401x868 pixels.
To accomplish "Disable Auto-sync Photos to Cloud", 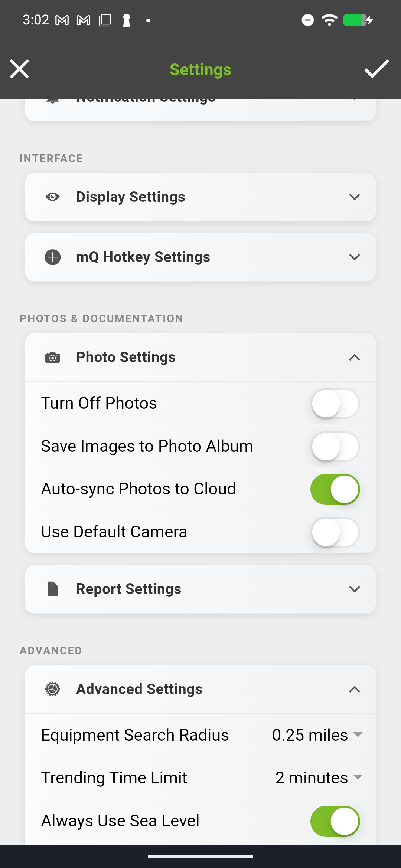I will tap(335, 489).
